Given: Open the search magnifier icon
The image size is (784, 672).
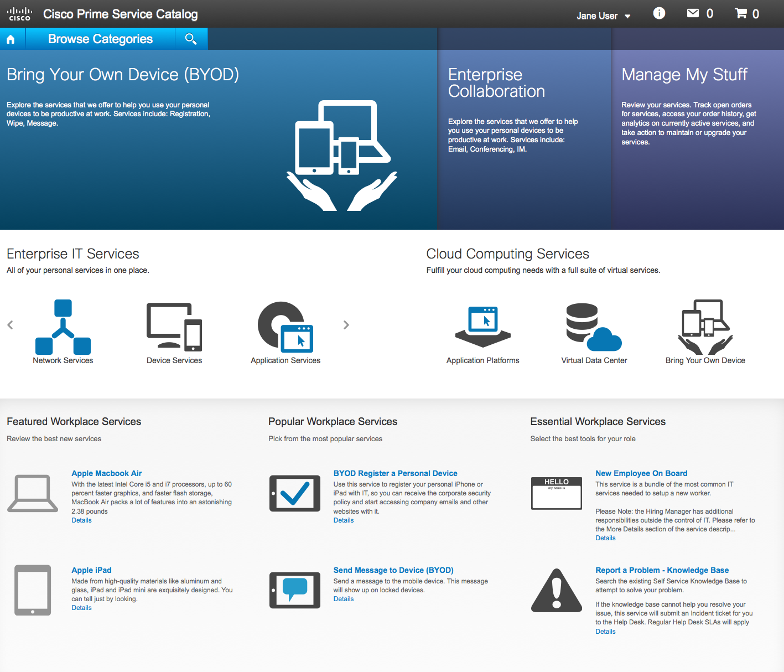Looking at the screenshot, I should tap(191, 39).
